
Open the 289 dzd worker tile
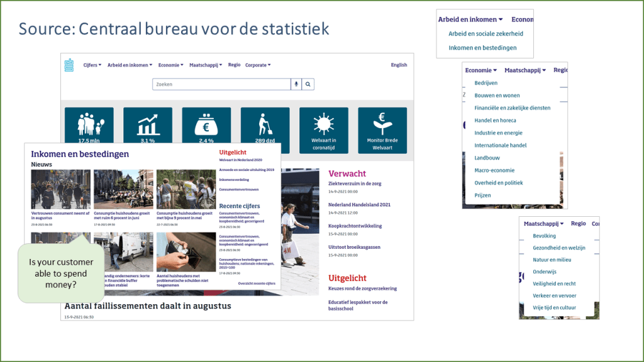[x=265, y=126]
